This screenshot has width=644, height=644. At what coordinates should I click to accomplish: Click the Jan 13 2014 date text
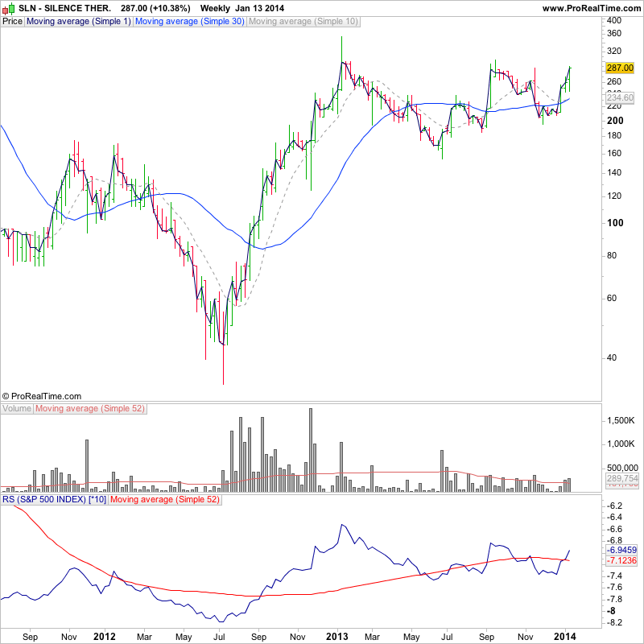[x=259, y=8]
